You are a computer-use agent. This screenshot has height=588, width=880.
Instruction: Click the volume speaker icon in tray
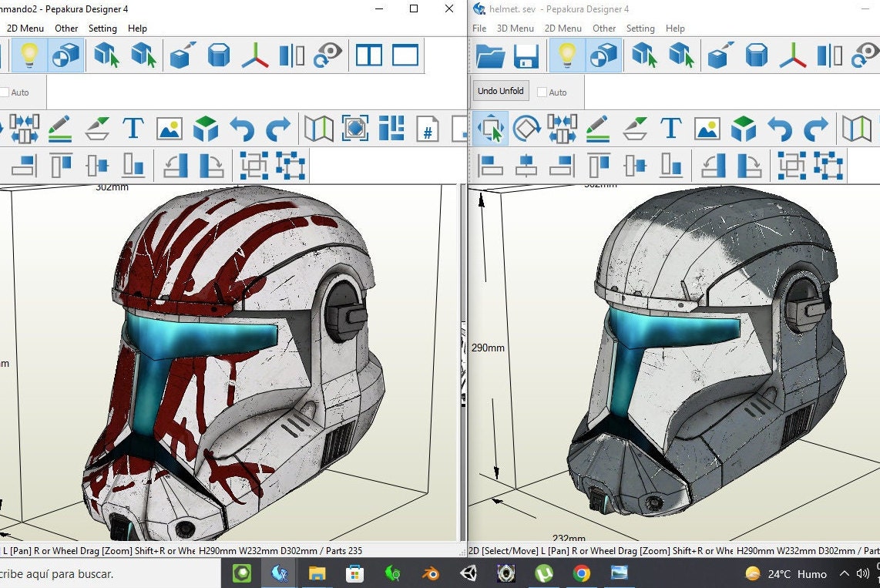pyautogui.click(x=863, y=573)
